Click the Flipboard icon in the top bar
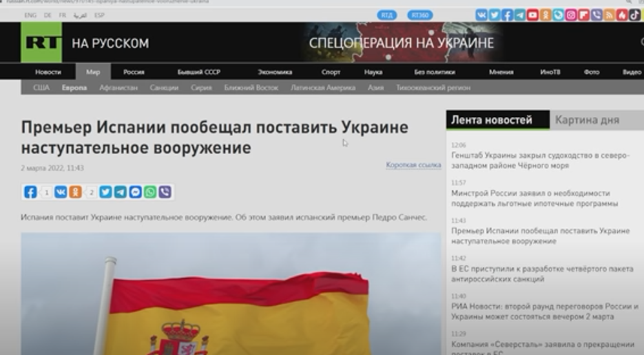The height and width of the screenshot is (355, 644). point(584,15)
